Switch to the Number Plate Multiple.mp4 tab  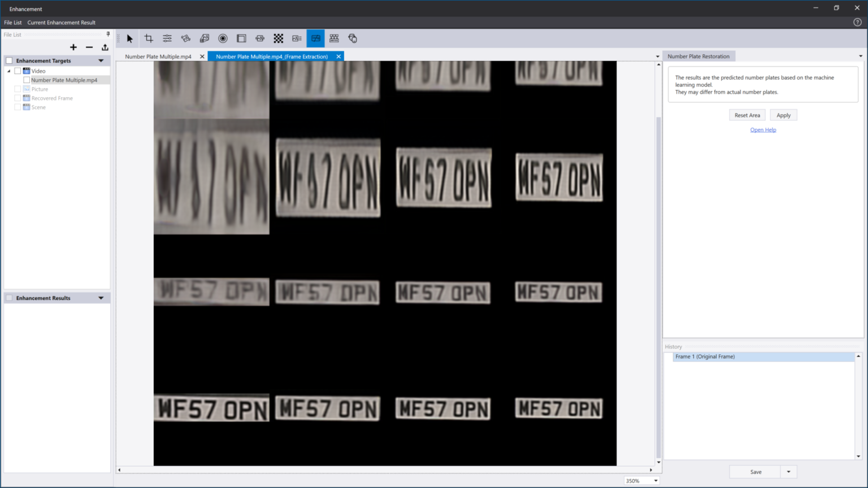(x=158, y=56)
